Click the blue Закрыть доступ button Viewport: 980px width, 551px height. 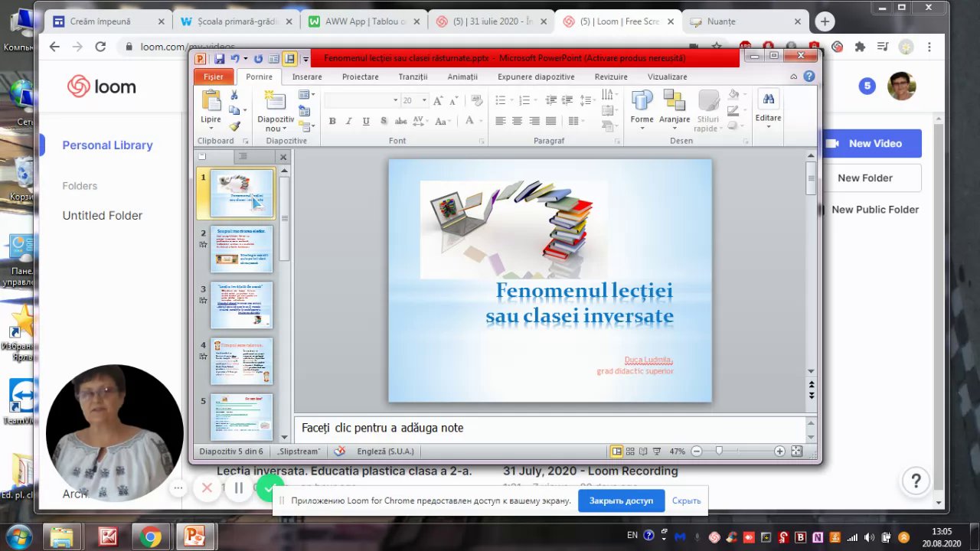tap(621, 500)
